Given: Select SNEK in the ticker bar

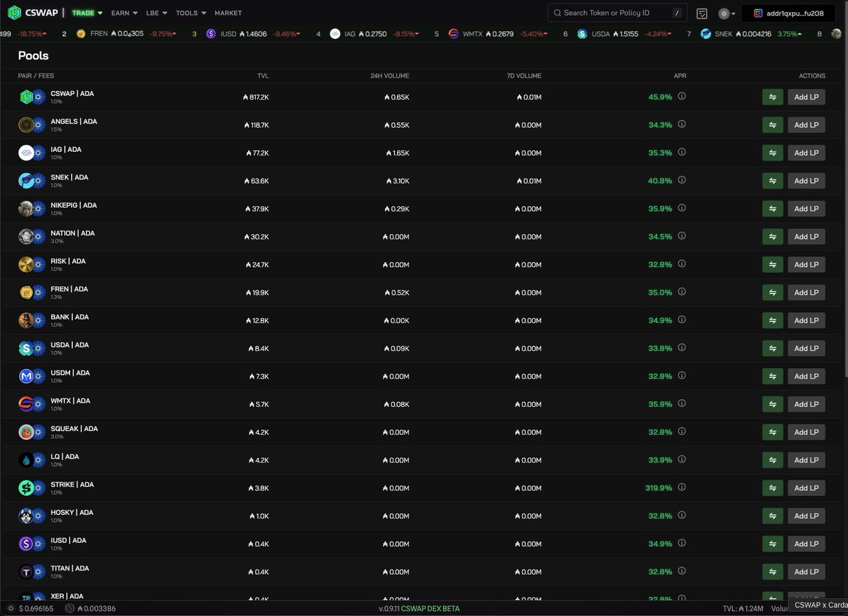Looking at the screenshot, I should (x=723, y=33).
